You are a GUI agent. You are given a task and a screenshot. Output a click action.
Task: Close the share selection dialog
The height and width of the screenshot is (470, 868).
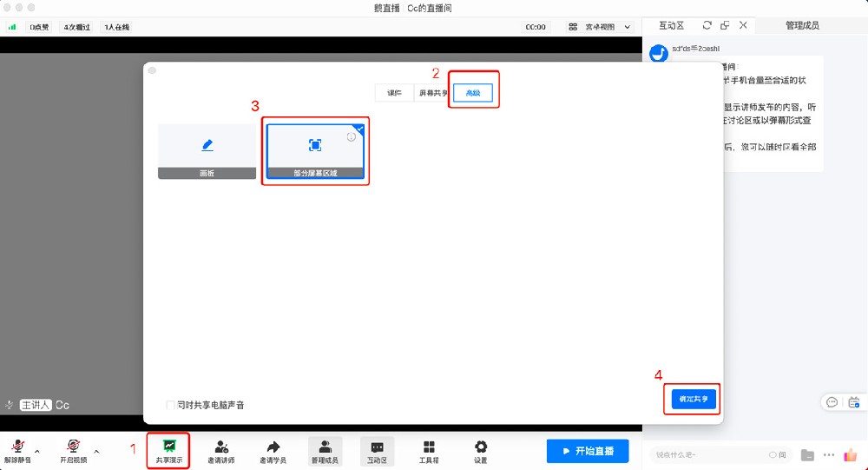[x=152, y=70]
